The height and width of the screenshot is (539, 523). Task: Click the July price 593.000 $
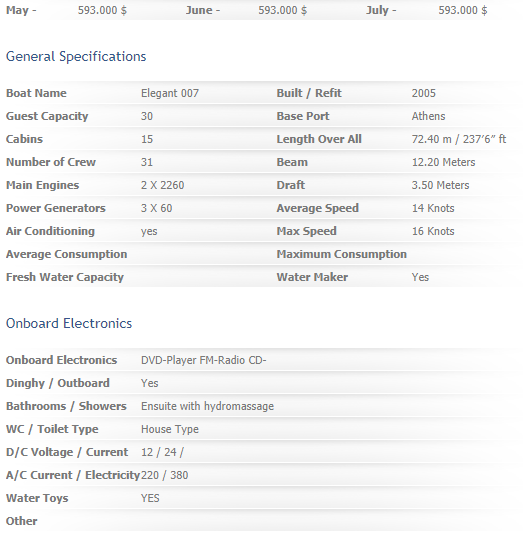(462, 10)
